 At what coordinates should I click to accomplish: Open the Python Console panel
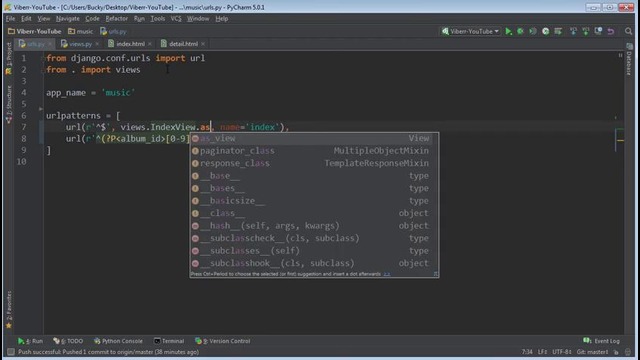point(118,341)
